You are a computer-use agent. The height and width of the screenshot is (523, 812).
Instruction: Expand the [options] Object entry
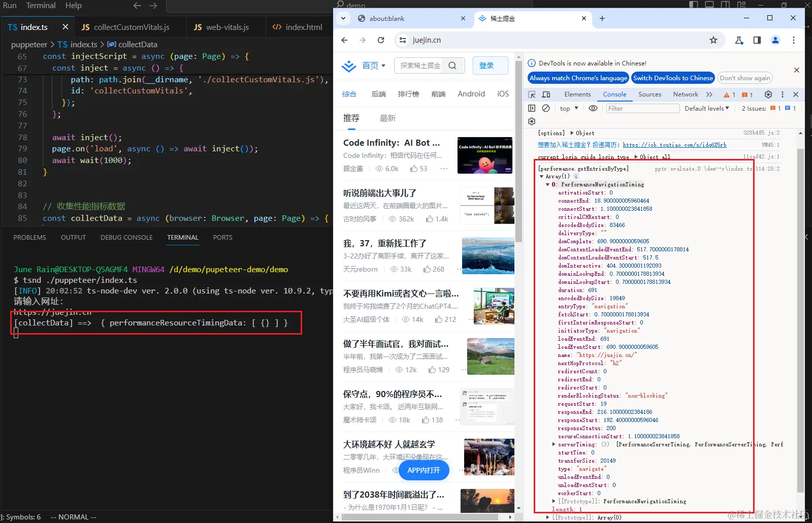point(572,133)
